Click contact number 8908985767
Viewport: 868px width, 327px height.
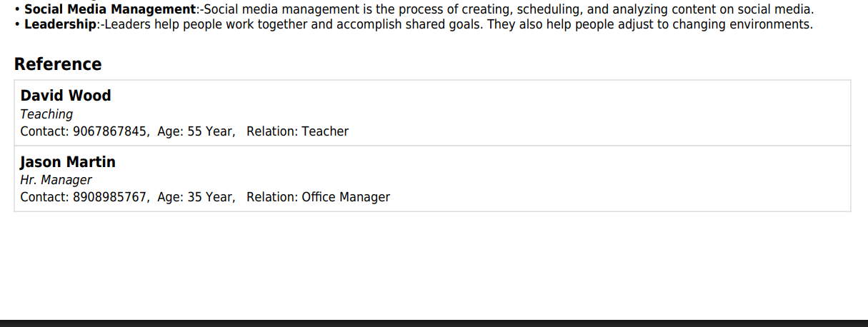point(111,197)
